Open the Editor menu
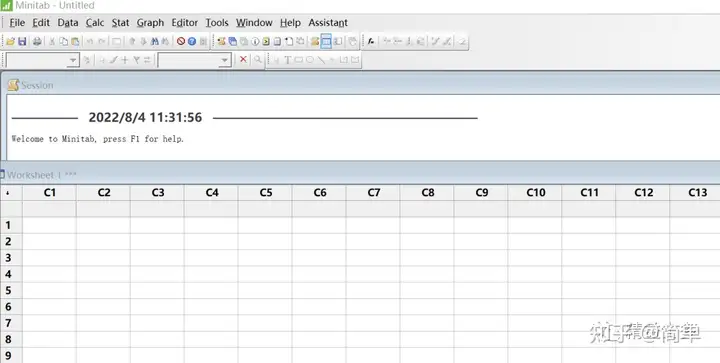This screenshot has height=363, width=720. click(185, 22)
